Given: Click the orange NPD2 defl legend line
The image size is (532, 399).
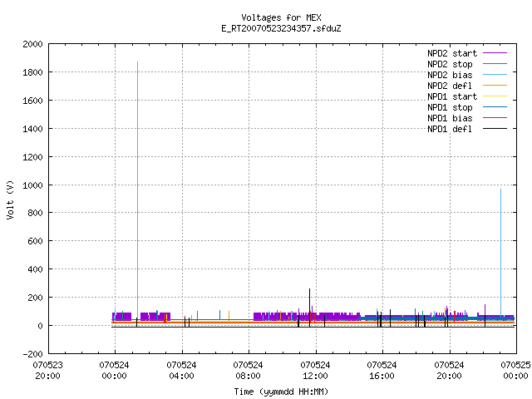Looking at the screenshot, I should pos(495,86).
